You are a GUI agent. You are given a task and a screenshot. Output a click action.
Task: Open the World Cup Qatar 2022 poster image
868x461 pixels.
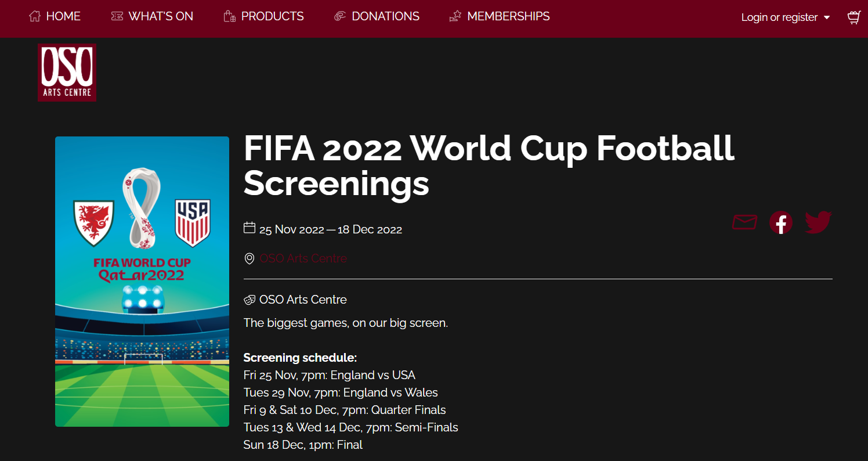(142, 282)
